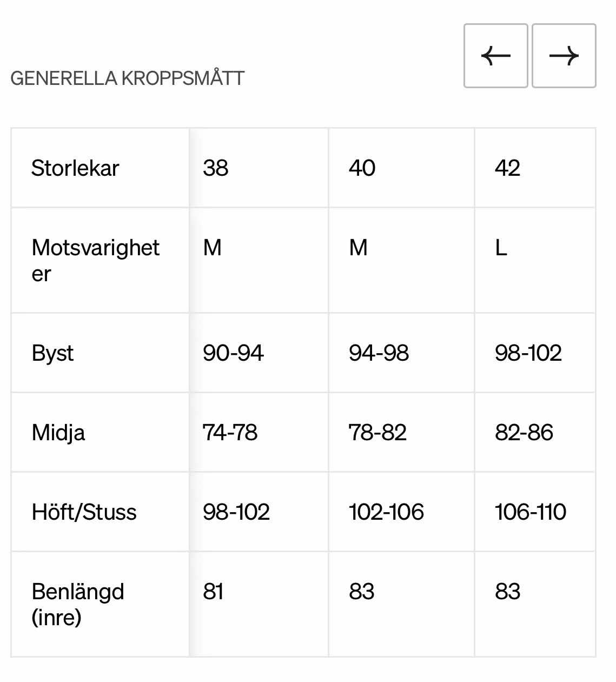616x682 pixels.
Task: Click the L equivalent for size 42
Action: [x=501, y=248]
